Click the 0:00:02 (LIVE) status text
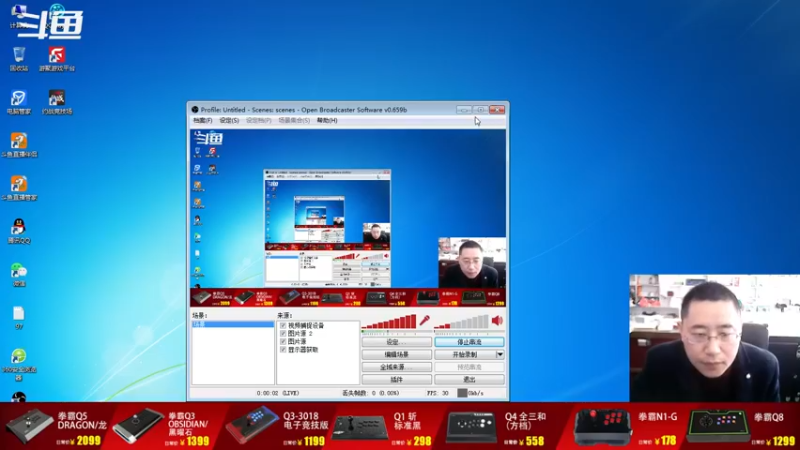This screenshot has width=800, height=450. pos(278,393)
